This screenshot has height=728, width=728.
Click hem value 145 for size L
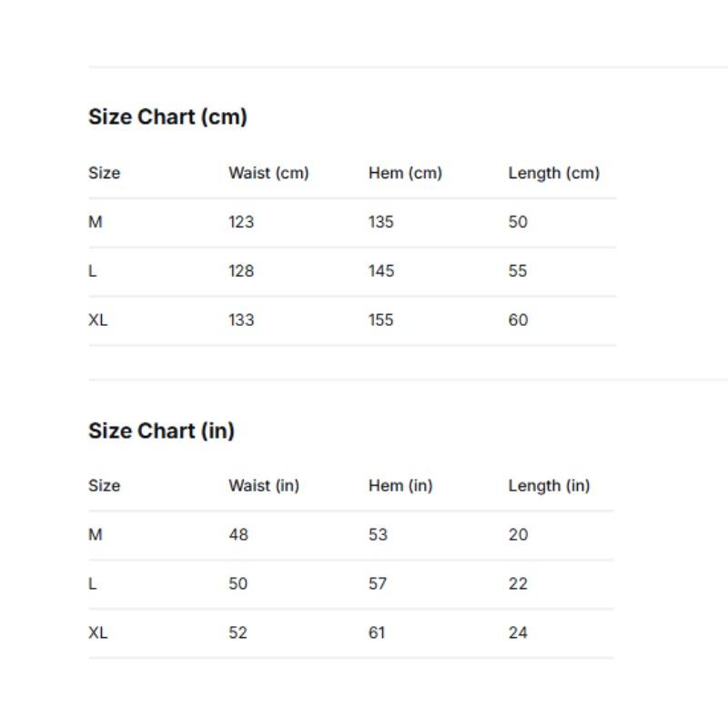coord(381,270)
